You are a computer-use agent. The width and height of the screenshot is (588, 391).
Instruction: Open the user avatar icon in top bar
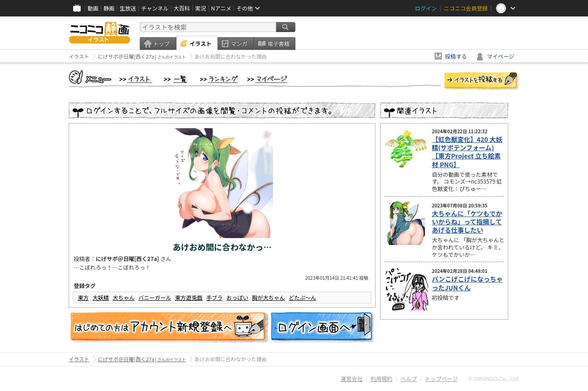click(x=501, y=8)
